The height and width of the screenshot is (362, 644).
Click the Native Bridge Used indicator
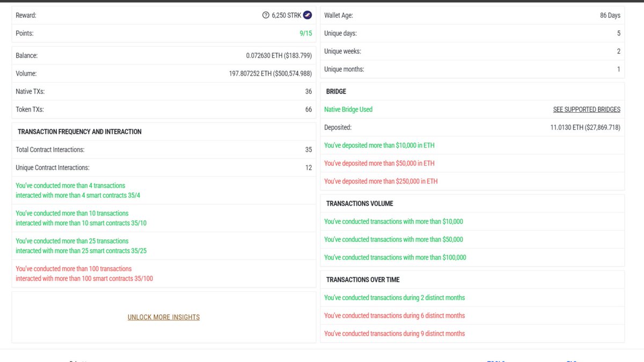coord(348,109)
